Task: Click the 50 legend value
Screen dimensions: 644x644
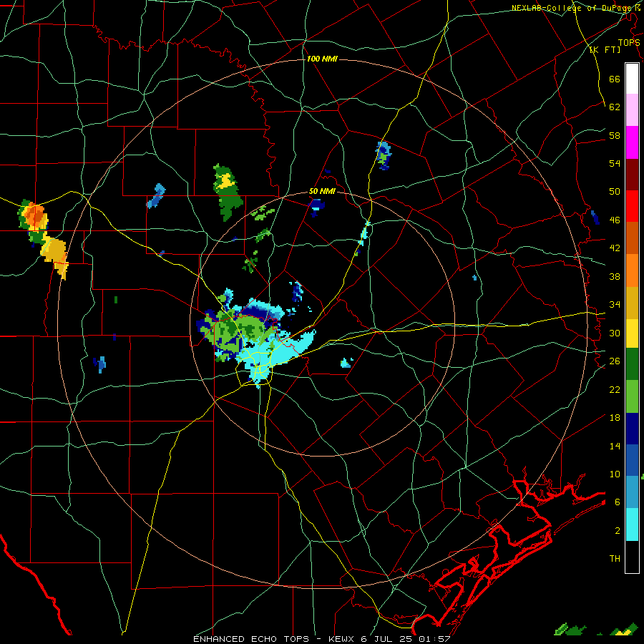Action: pyautogui.click(x=615, y=191)
